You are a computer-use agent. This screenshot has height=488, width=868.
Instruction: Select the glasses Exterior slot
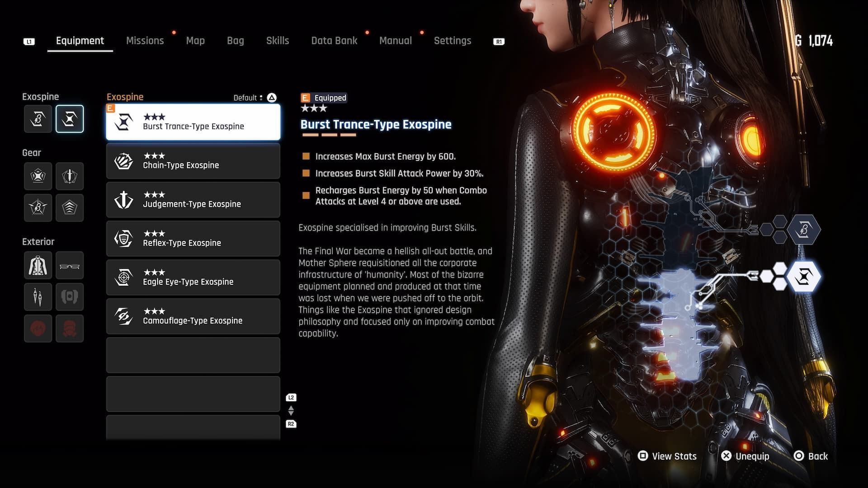70,265
